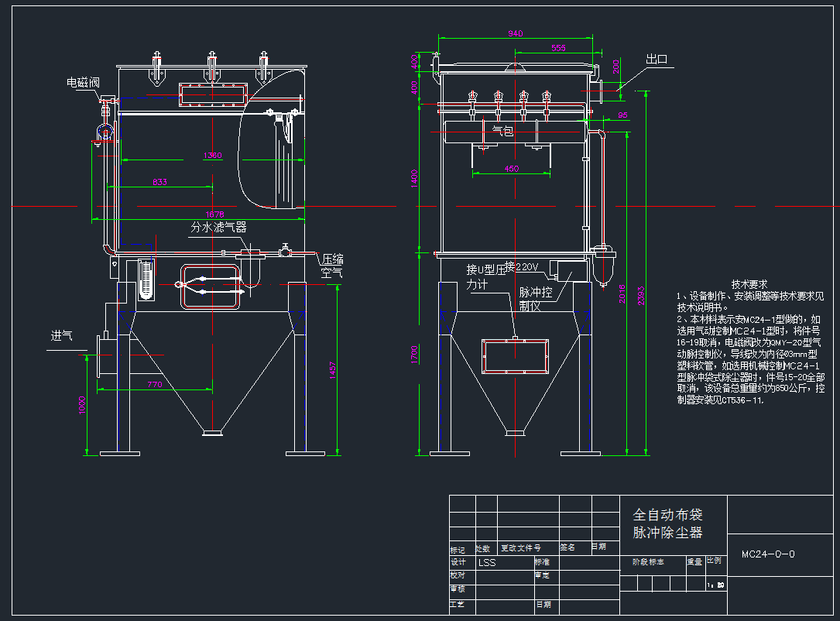Screen dimensions: 840x621
Task: Click the '比例' title block cell
Action: pyautogui.click(x=714, y=561)
